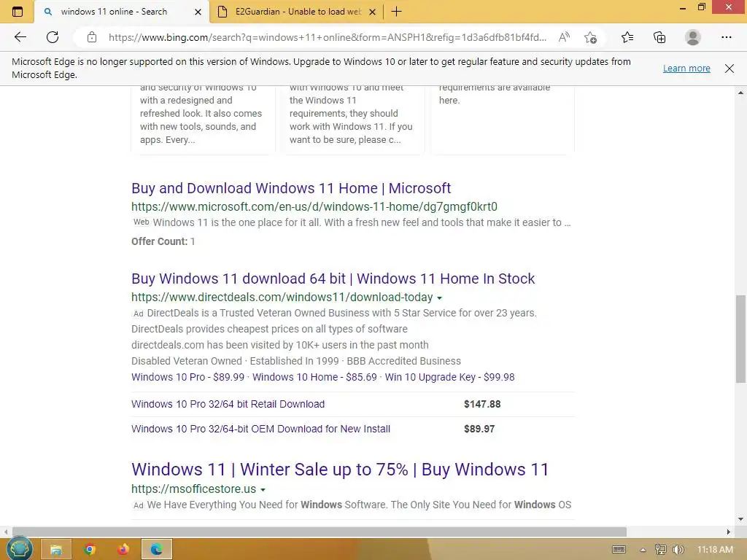
Task: Click the horizontal scrollbar thumb
Action: (x=320, y=532)
